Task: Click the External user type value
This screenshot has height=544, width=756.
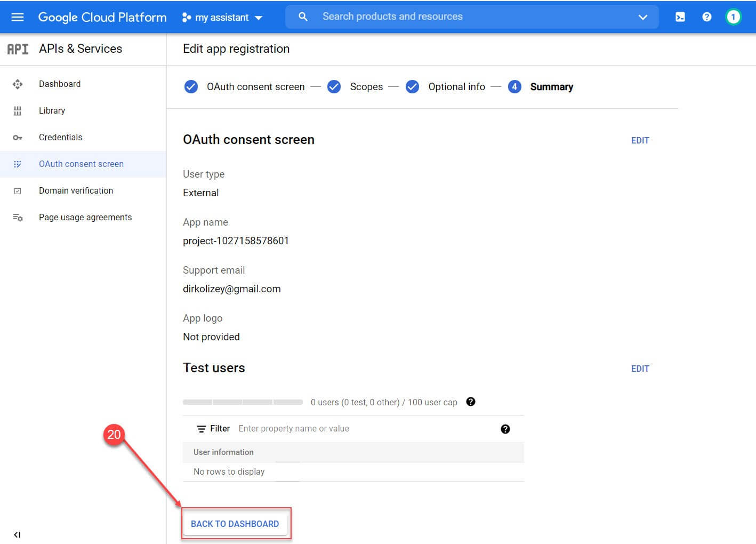Action: (200, 193)
